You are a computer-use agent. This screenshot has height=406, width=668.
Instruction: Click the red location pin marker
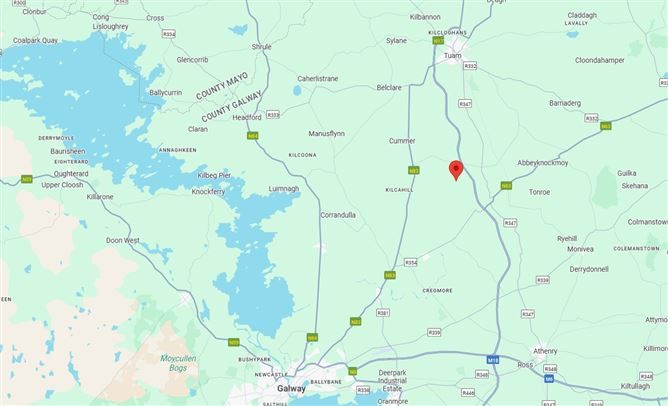(456, 170)
